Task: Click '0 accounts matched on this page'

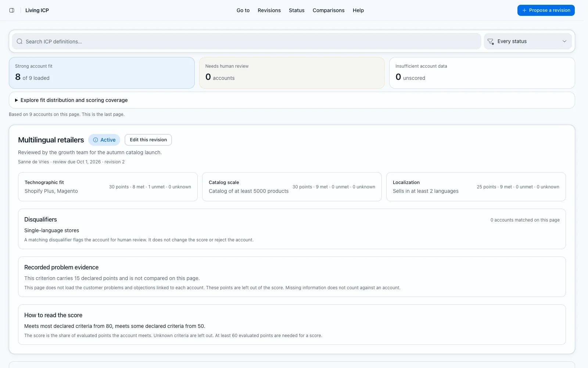Action: click(x=525, y=220)
